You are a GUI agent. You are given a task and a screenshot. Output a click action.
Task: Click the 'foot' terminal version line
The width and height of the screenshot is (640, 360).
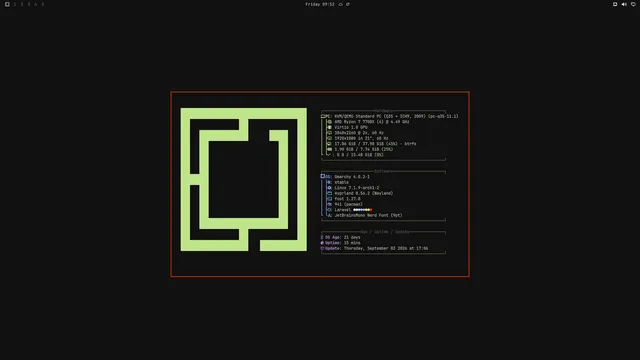tap(347, 199)
